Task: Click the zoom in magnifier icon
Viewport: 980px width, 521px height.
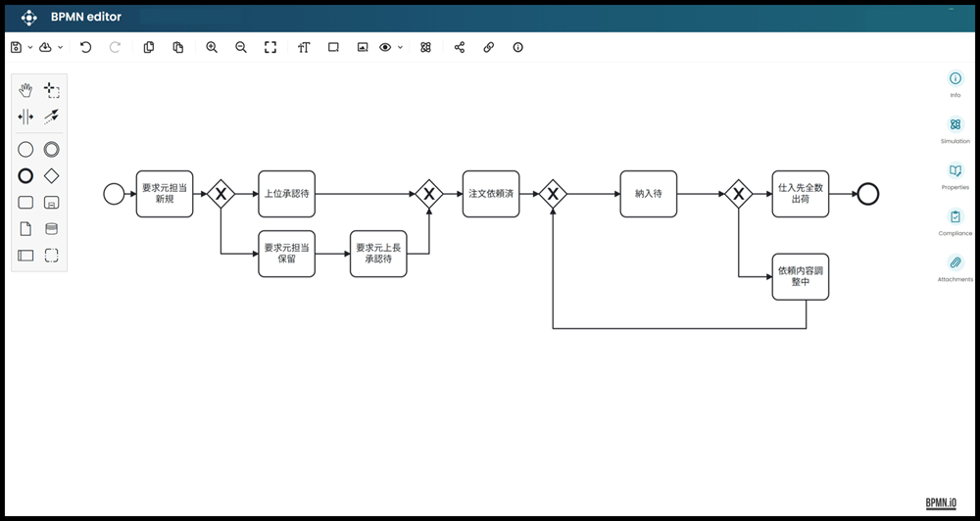Action: point(212,47)
